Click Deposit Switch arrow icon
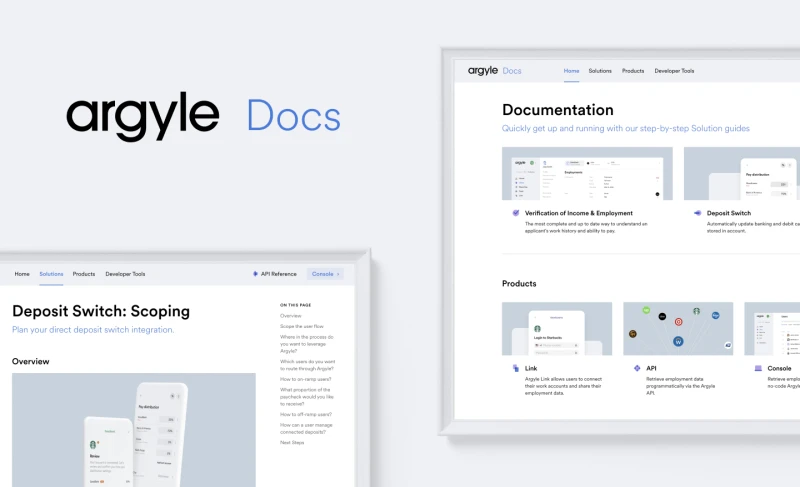Image resolution: width=800 pixels, height=487 pixels. [x=697, y=213]
